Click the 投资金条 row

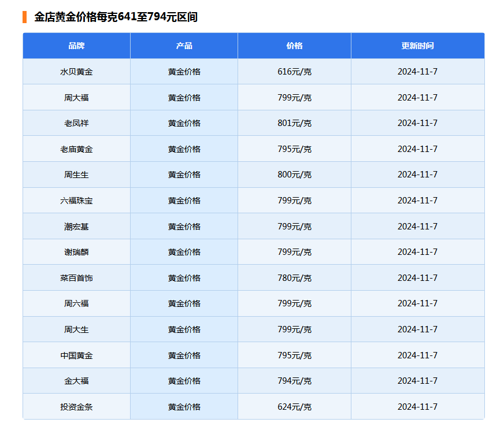[76, 406]
